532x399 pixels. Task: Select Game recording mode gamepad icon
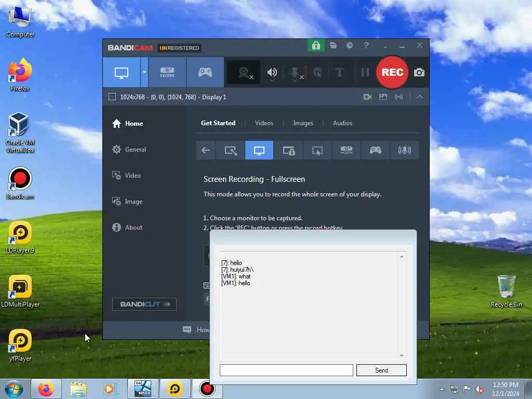[205, 72]
